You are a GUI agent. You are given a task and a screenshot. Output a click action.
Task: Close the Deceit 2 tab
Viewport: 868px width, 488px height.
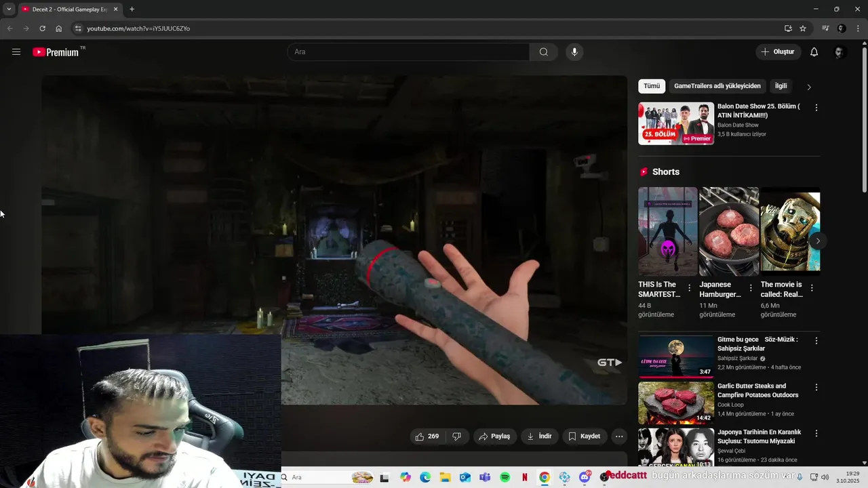point(115,9)
